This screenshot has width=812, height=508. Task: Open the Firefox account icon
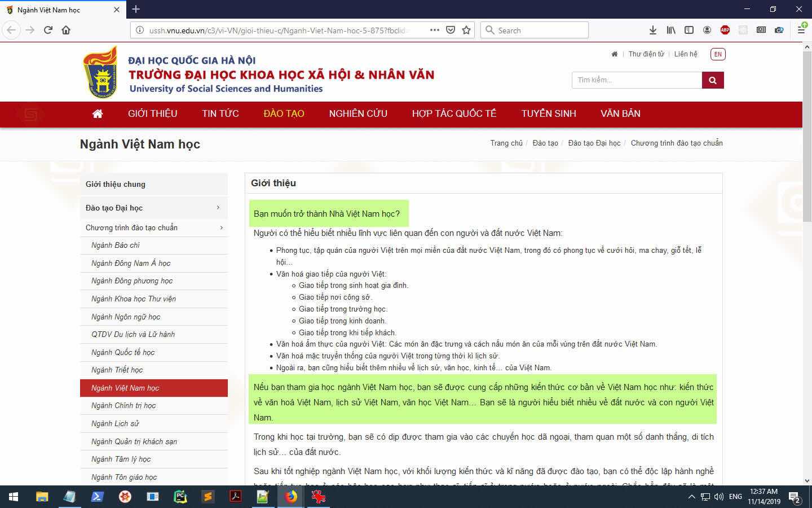point(707,30)
